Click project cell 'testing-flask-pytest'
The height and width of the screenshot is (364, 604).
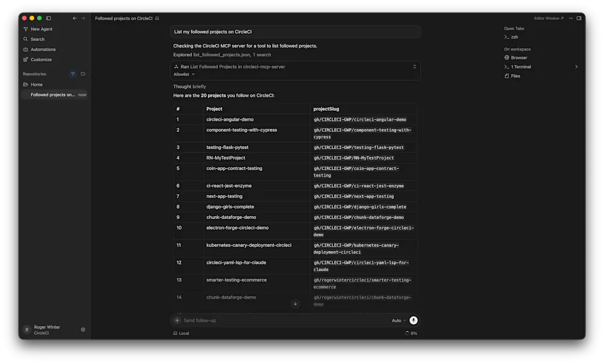coord(227,147)
